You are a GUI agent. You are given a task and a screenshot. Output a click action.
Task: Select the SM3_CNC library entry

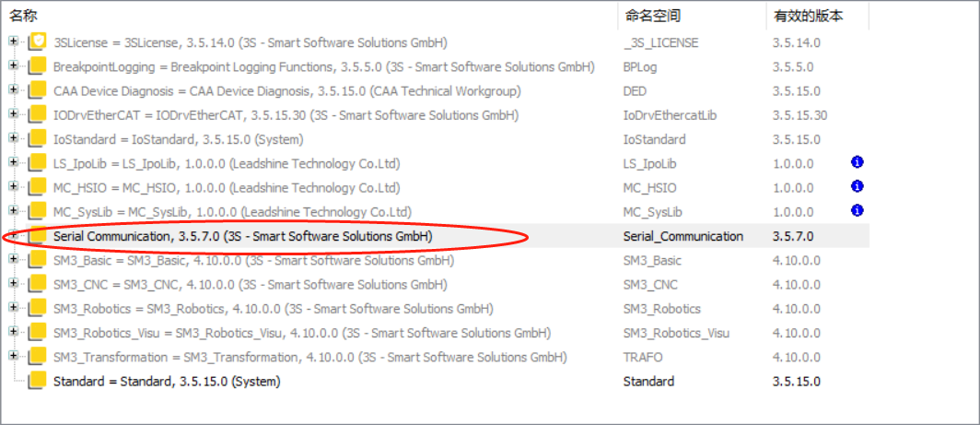click(251, 284)
